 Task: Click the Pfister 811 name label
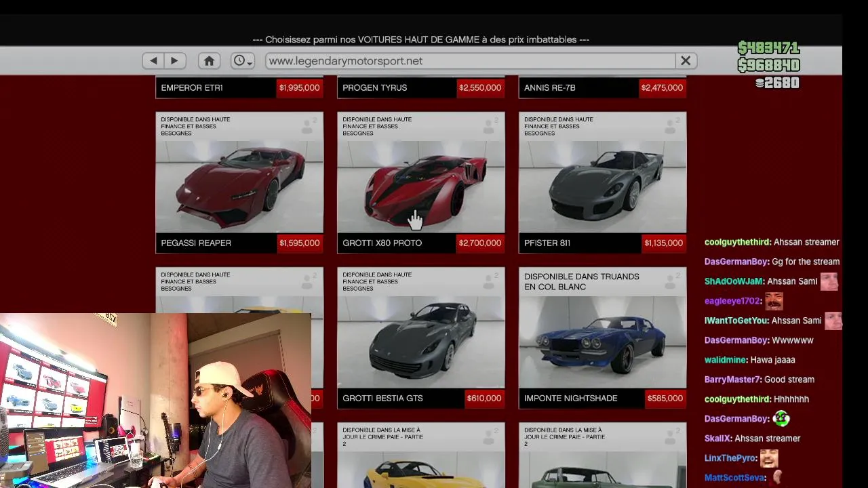pos(547,243)
